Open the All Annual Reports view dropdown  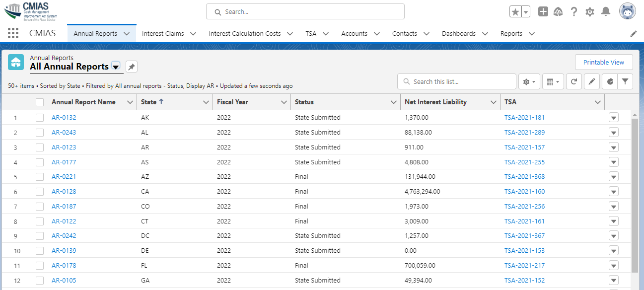[116, 67]
